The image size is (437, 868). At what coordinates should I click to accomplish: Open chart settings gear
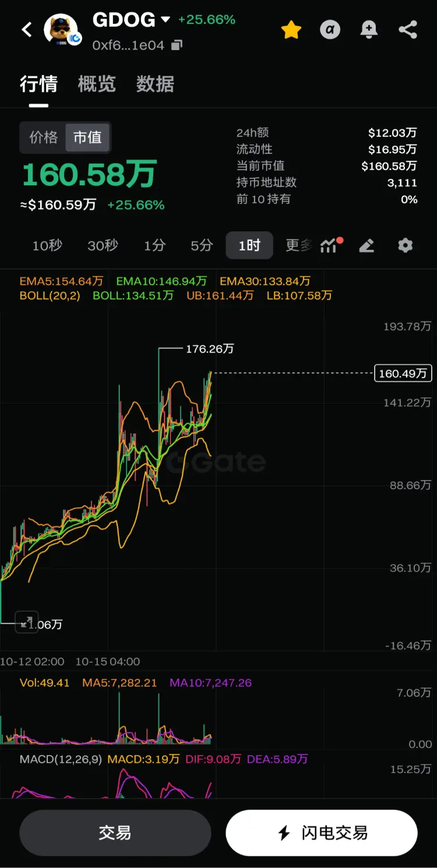406,245
